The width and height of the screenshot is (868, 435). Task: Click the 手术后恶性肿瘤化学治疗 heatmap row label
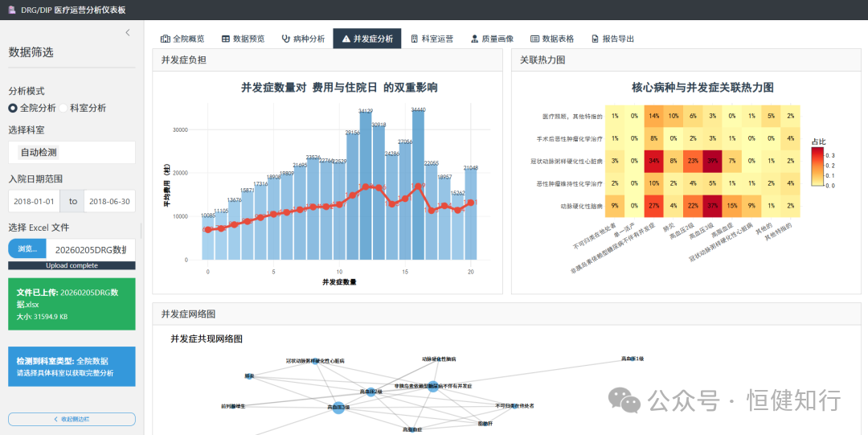569,138
